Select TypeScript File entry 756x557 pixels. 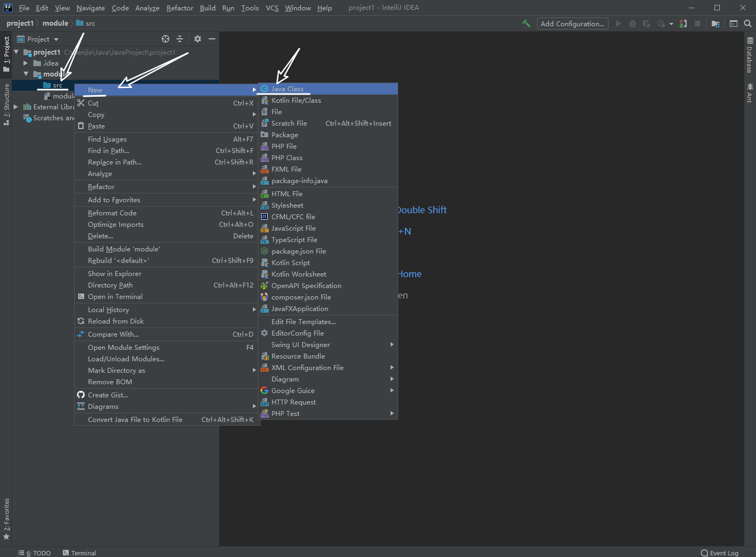328,239
